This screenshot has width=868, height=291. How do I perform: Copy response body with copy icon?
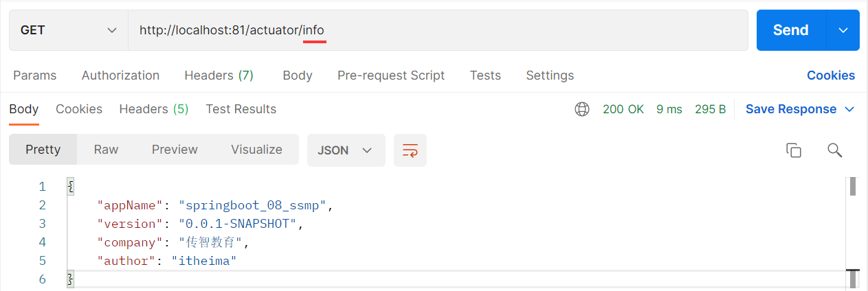coord(794,150)
